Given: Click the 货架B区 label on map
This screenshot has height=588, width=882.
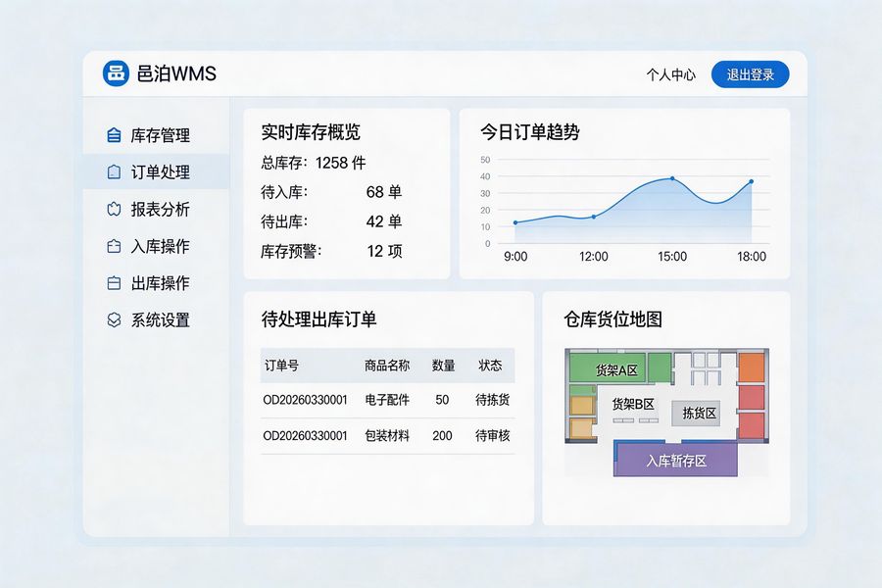Looking at the screenshot, I should (633, 404).
